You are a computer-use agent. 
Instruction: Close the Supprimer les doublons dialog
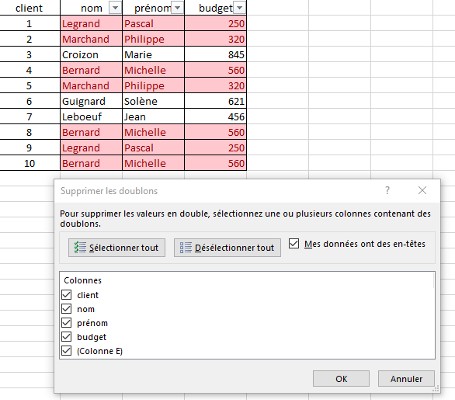(x=422, y=190)
